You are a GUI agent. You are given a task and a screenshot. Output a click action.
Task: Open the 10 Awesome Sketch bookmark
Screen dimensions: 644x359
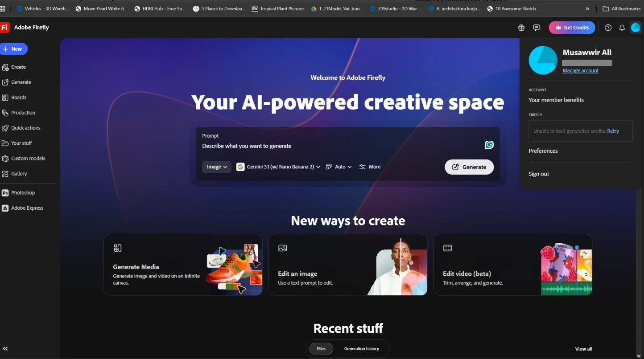pos(513,8)
